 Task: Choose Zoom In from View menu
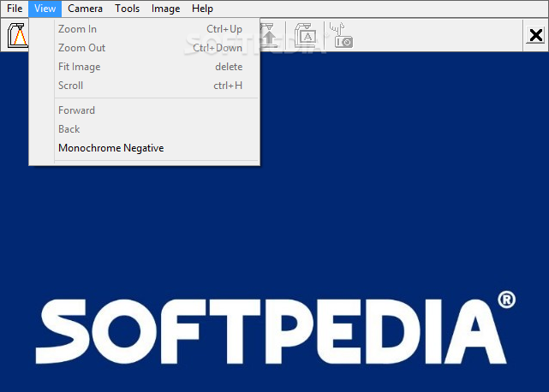[145, 29]
